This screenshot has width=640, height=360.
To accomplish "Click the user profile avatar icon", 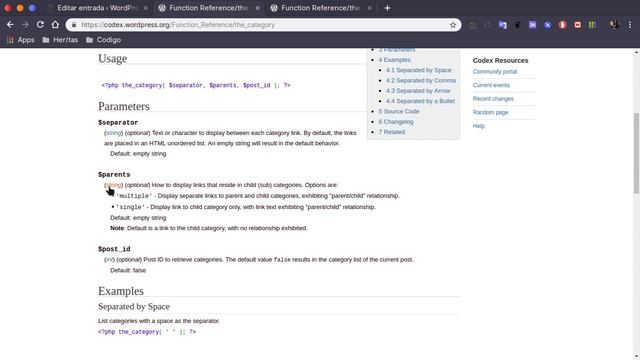I will click(614, 25).
